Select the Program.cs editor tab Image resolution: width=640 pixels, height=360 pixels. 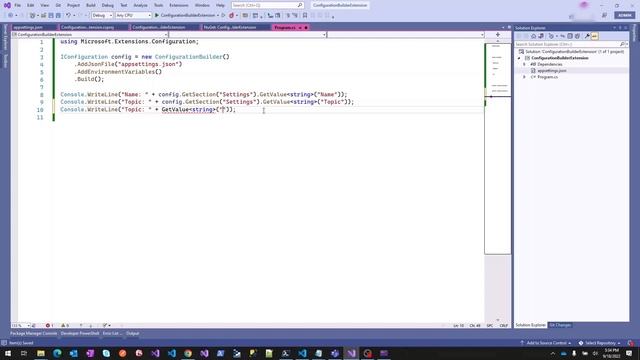(x=284, y=27)
